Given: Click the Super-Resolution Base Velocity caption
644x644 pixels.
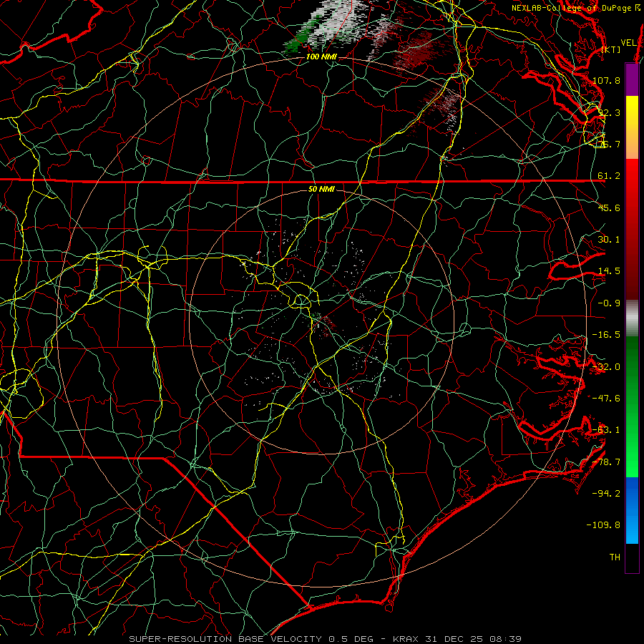Looking at the screenshot, I should click(x=326, y=639).
